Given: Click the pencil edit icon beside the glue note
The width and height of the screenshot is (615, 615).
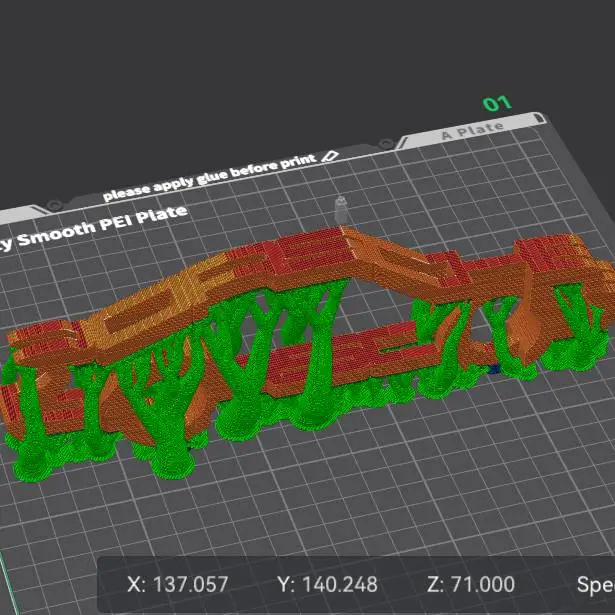Looking at the screenshot, I should 329,156.
